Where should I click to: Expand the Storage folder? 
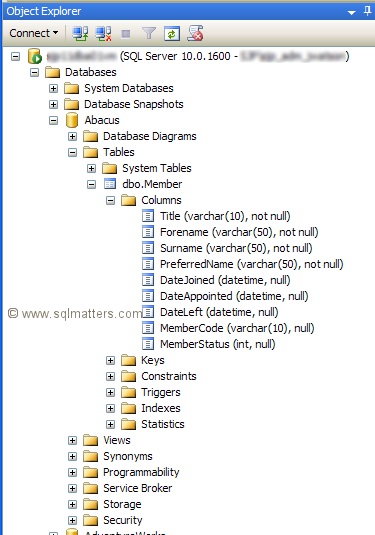coord(72,505)
